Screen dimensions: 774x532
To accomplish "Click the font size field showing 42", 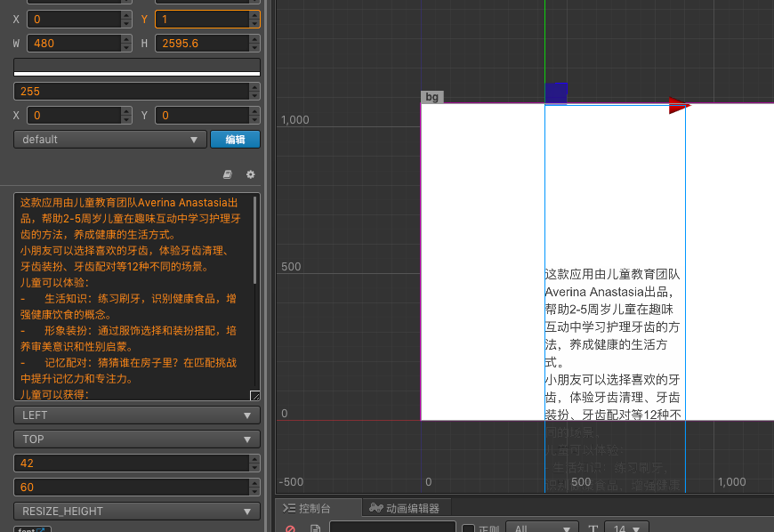I will [x=132, y=463].
